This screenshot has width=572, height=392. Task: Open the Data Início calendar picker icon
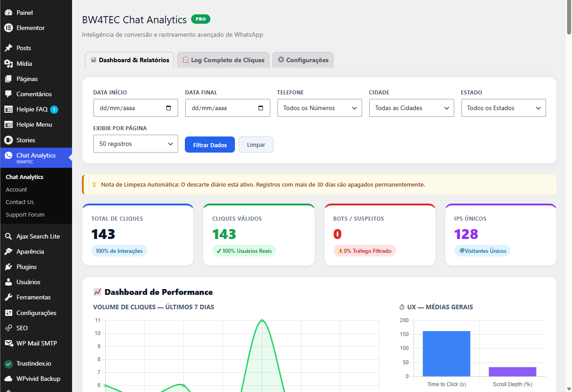coord(169,108)
